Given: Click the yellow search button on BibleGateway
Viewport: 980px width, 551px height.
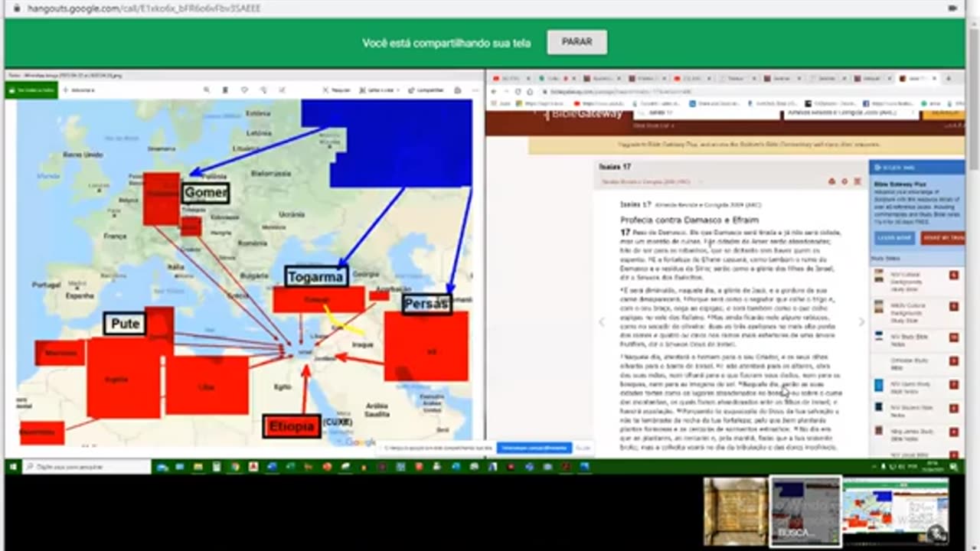Looking at the screenshot, I should [x=942, y=114].
